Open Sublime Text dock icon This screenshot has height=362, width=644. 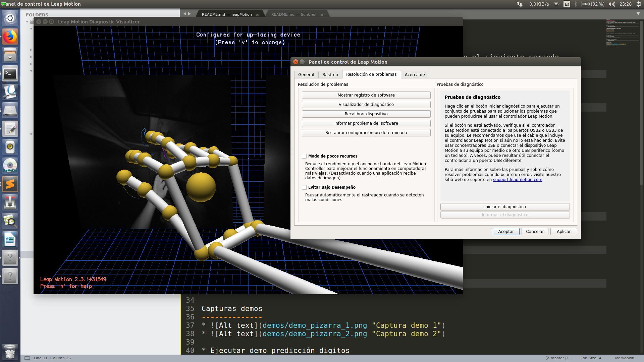point(10,184)
